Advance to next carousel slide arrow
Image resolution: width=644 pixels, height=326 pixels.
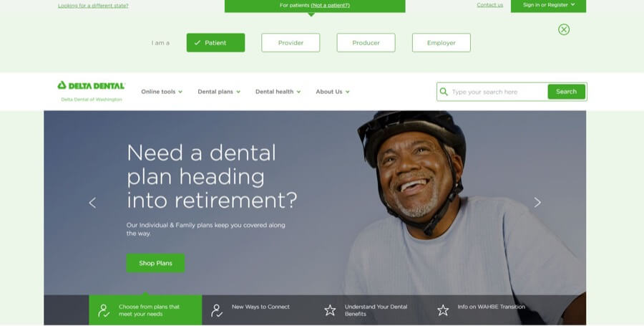tap(537, 202)
